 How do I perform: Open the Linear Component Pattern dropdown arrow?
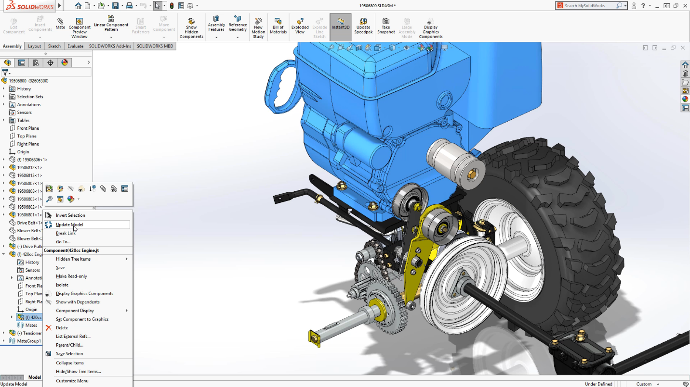click(111, 38)
